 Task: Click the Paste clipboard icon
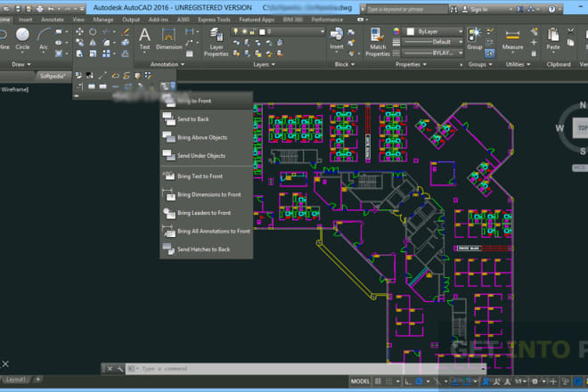tap(553, 39)
